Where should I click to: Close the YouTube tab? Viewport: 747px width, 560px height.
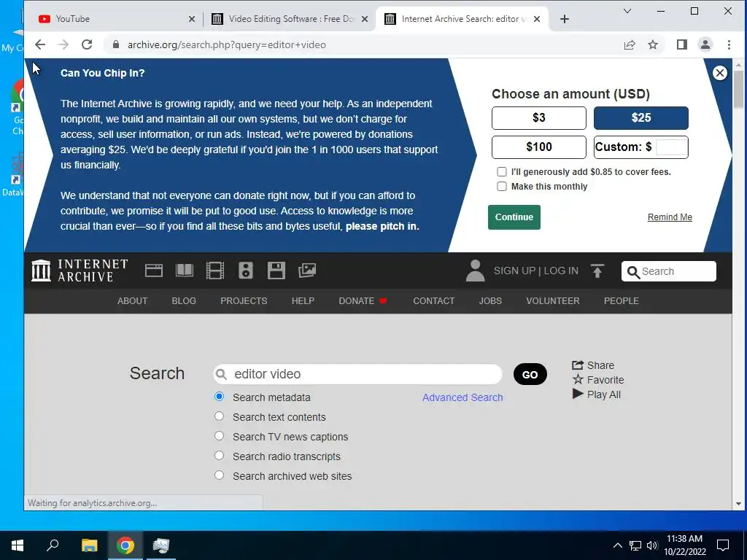[192, 19]
